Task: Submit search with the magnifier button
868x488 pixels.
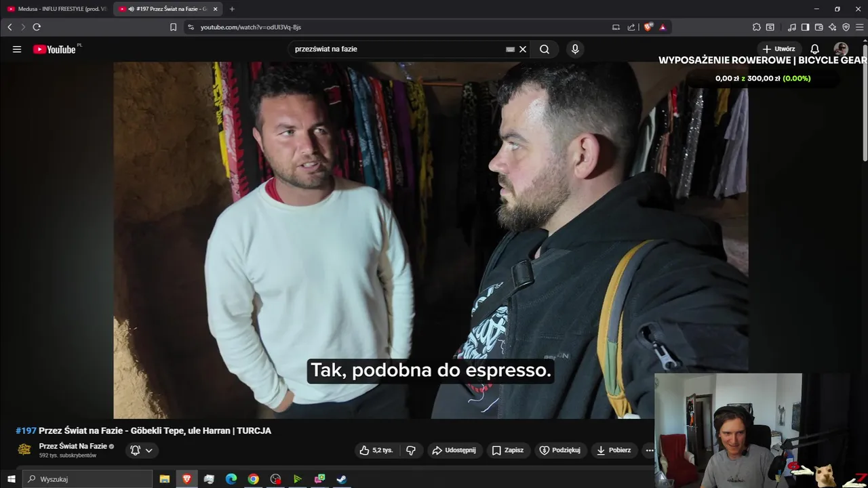Action: click(x=545, y=49)
